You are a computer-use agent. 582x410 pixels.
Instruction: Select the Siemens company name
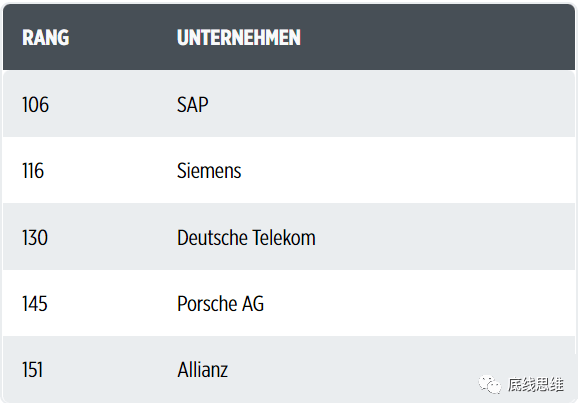click(209, 171)
